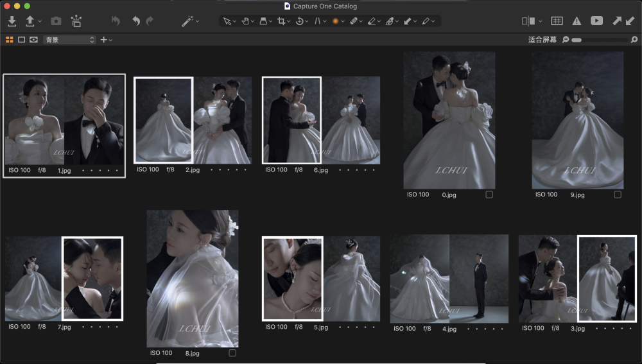Tick the checkbox under 0.jpg
Image resolution: width=642 pixels, height=364 pixels.
click(x=489, y=195)
